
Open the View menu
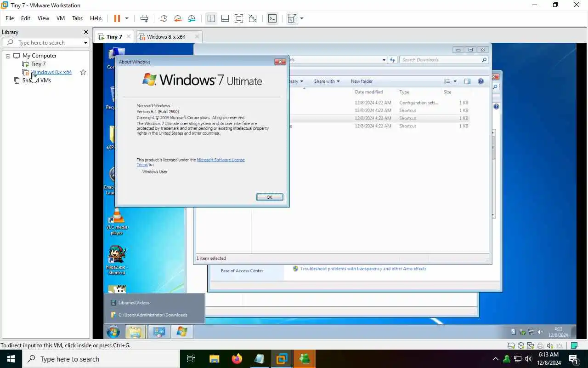[x=43, y=18]
